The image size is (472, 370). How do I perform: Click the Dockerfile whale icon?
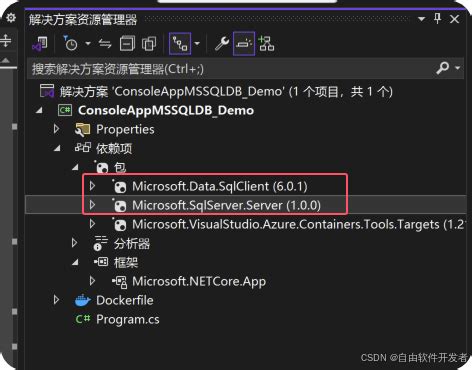pos(82,300)
